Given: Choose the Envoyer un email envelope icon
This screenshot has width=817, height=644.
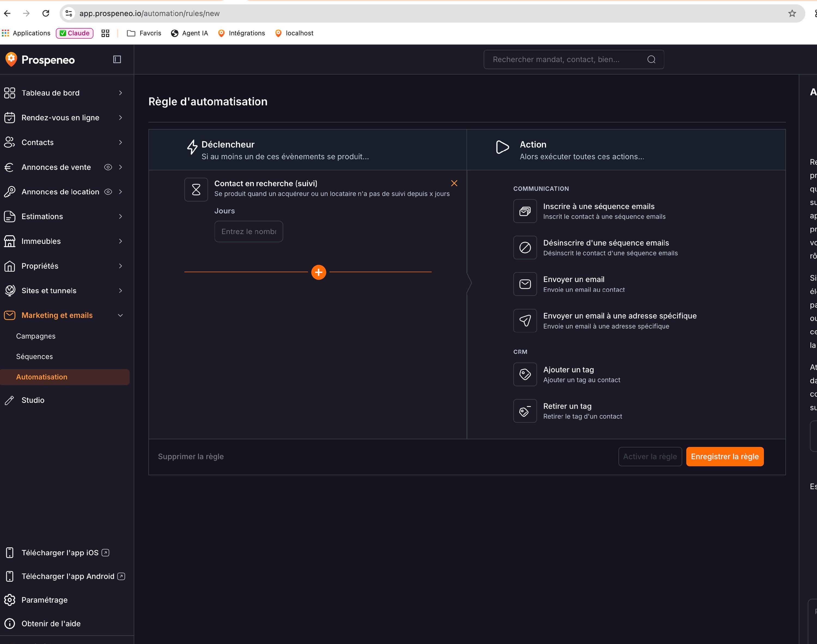Looking at the screenshot, I should coord(525,284).
